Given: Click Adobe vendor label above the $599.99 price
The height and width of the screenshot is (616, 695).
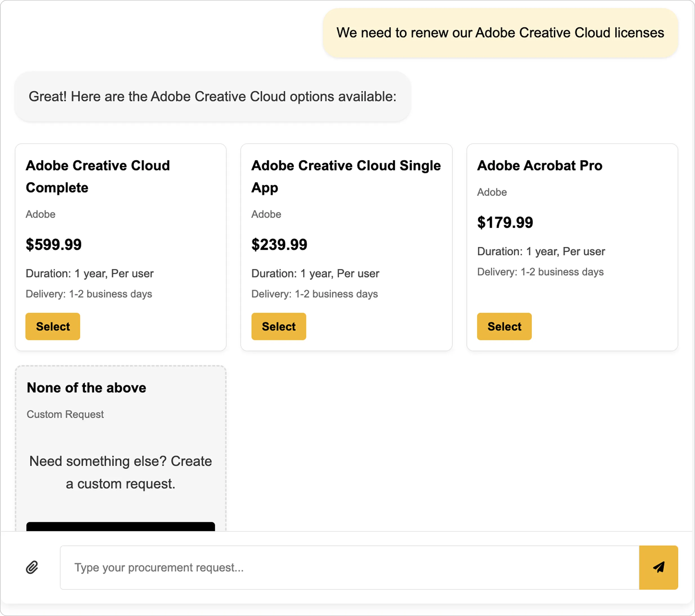Looking at the screenshot, I should coord(41,214).
